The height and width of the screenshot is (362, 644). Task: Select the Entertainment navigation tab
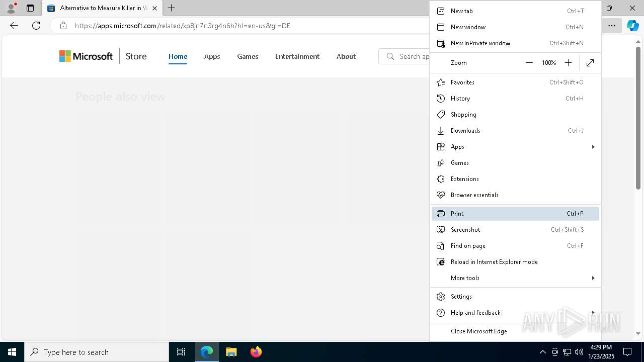(x=297, y=56)
